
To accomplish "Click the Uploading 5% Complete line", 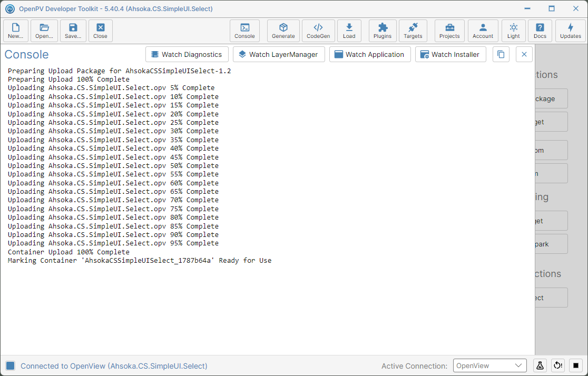I will [111, 88].
